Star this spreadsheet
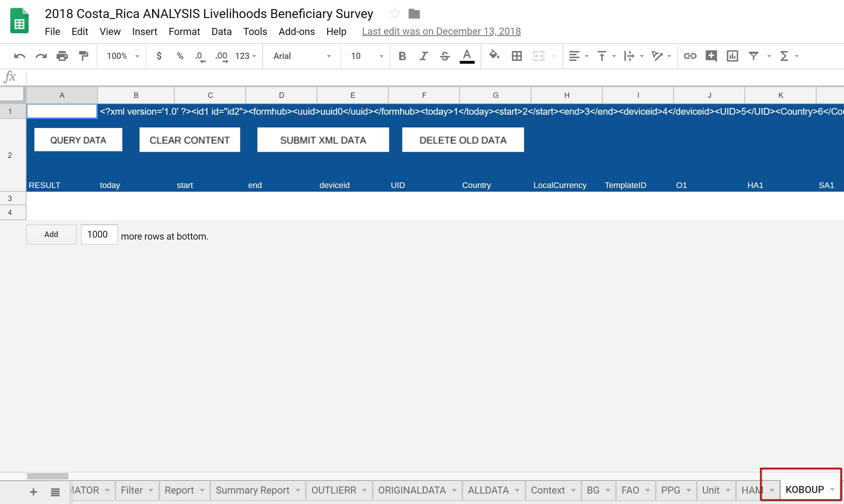 [x=395, y=14]
